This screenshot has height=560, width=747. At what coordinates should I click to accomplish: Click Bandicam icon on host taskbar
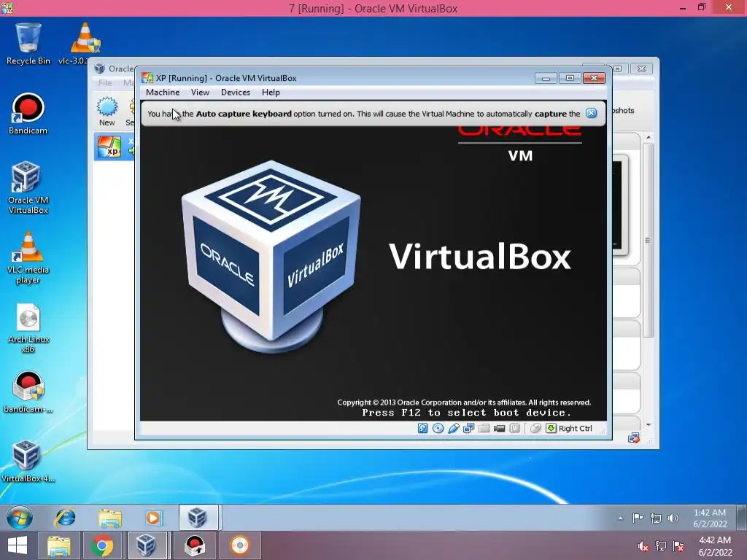tap(194, 545)
